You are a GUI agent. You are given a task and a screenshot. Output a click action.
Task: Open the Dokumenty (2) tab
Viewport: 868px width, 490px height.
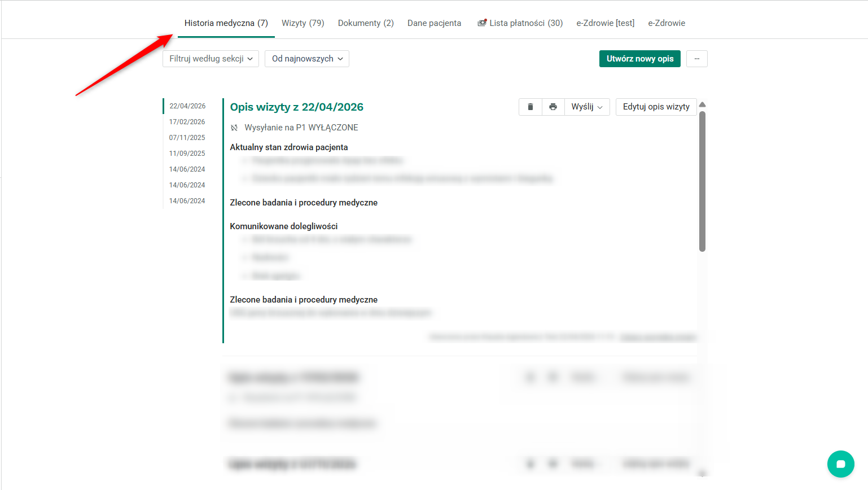click(366, 23)
